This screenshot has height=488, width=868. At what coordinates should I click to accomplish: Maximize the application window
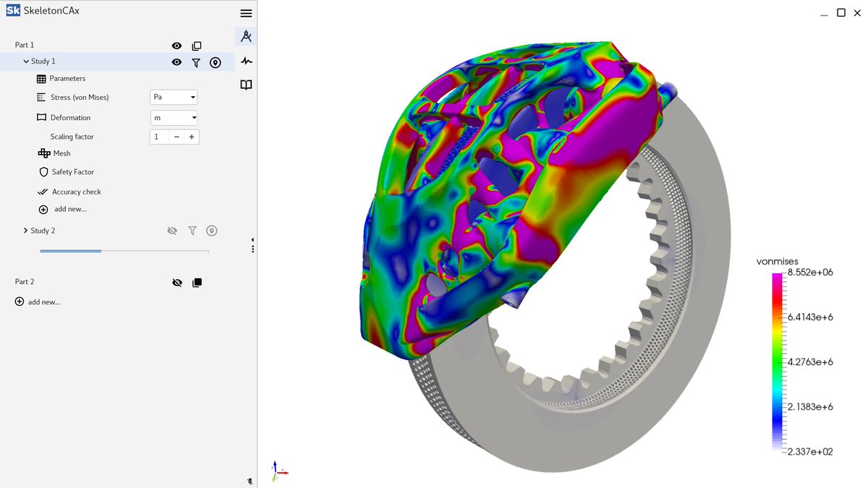tap(841, 12)
